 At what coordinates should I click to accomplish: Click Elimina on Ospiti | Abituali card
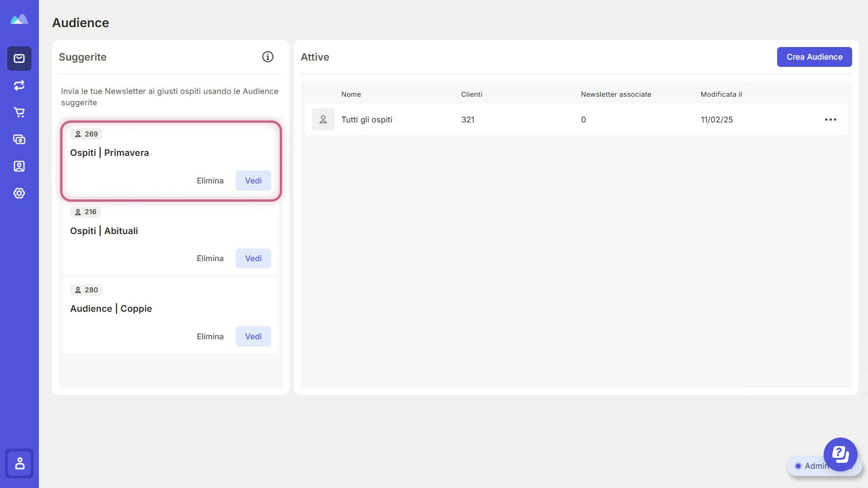[x=210, y=258]
